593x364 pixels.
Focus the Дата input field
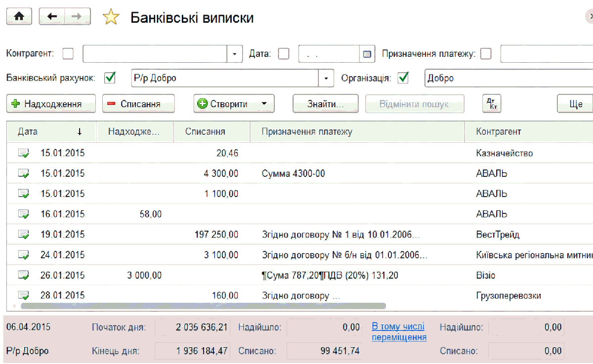(x=329, y=54)
